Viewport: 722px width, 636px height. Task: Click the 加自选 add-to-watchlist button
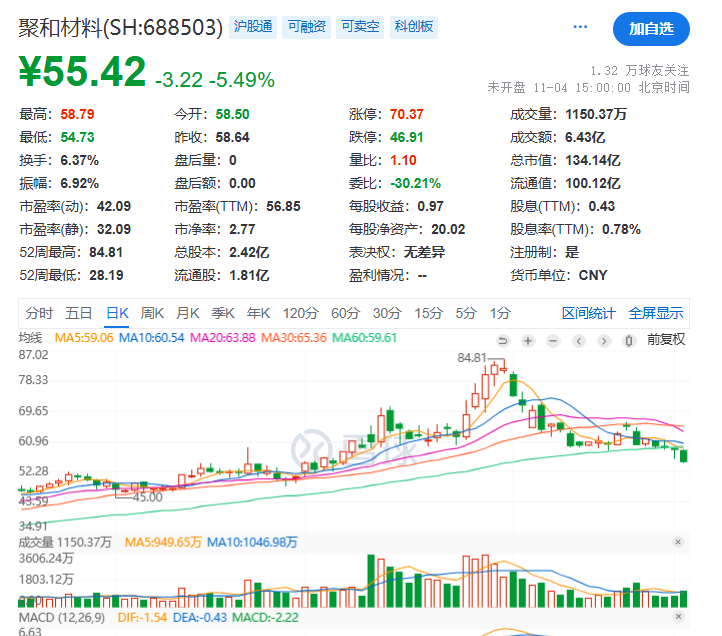[651, 29]
